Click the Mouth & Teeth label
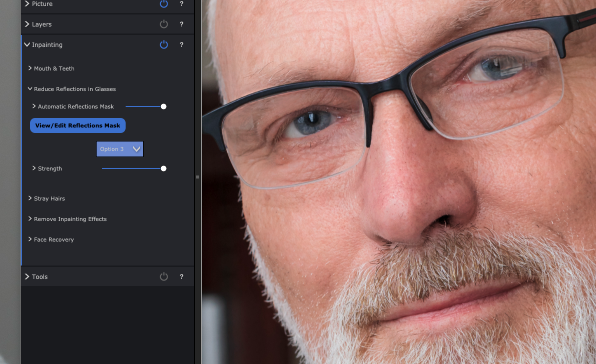This screenshot has width=596, height=364. pos(55,68)
